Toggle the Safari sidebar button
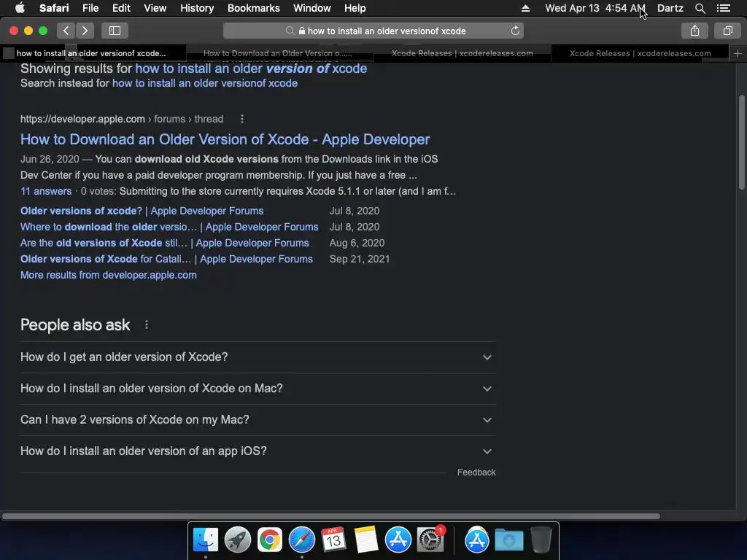 click(115, 31)
